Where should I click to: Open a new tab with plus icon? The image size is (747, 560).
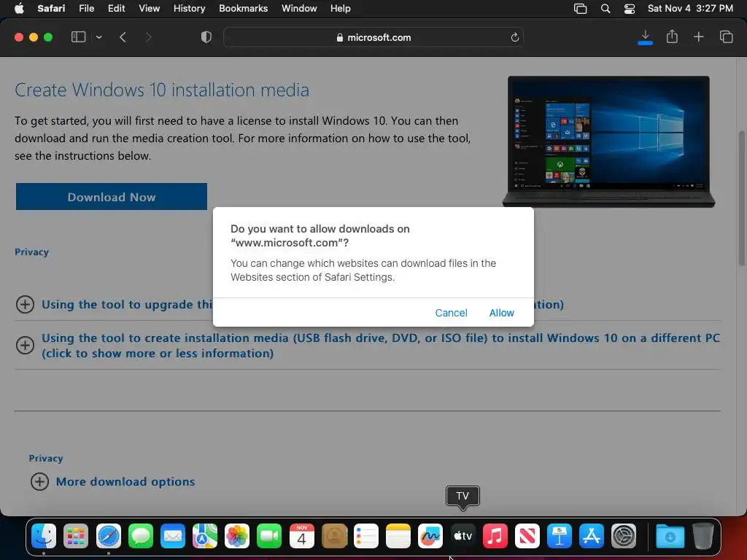click(698, 36)
